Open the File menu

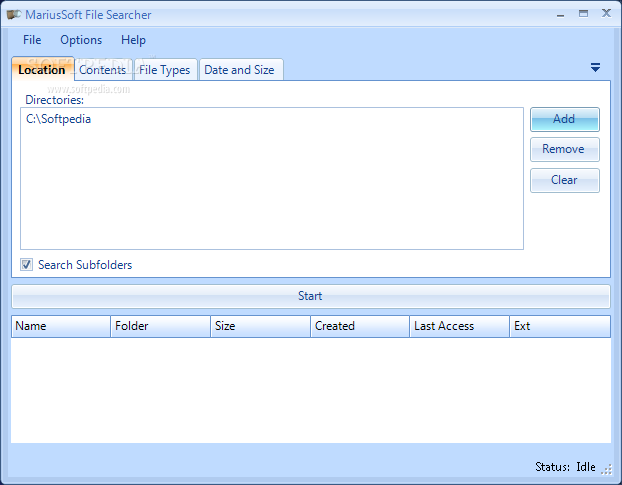32,40
